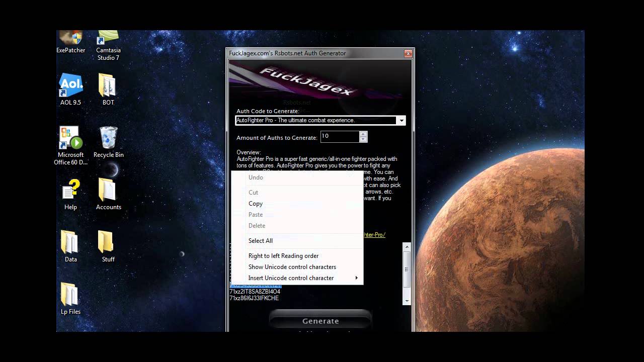Click the Generate button
The image size is (644, 362).
click(x=320, y=321)
